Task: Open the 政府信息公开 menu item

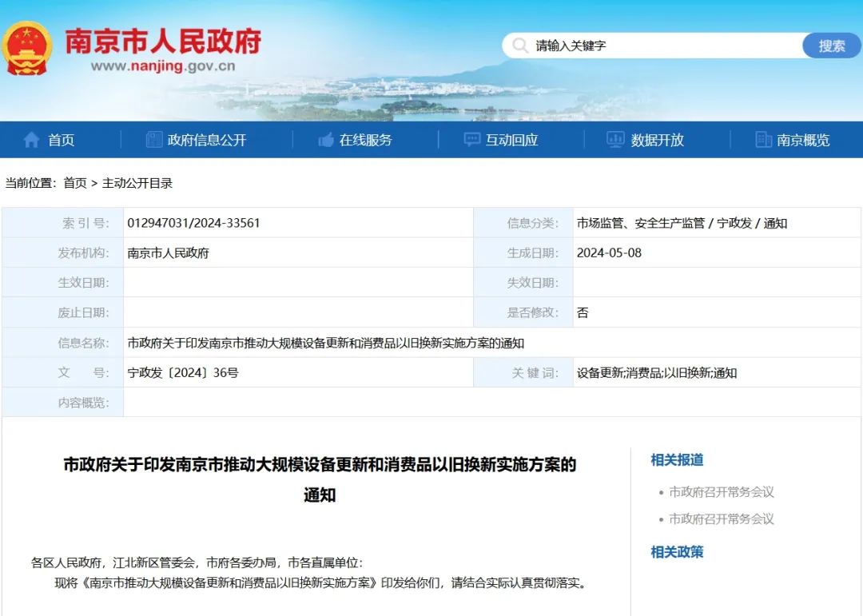Action: [x=207, y=140]
